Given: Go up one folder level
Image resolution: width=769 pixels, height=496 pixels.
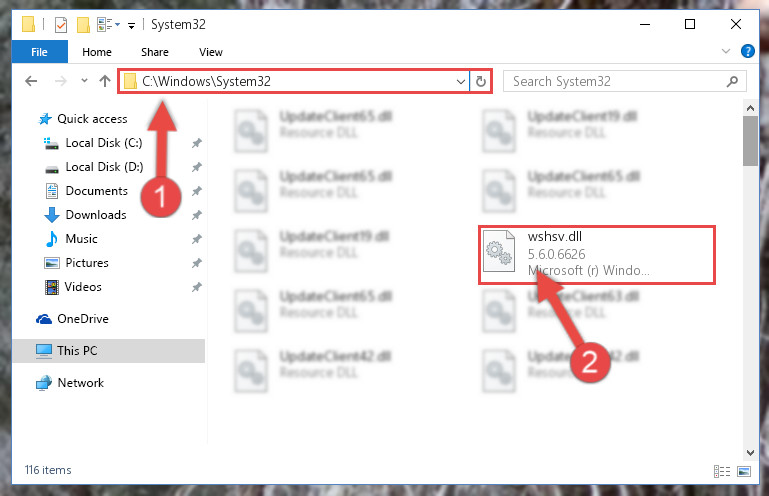Looking at the screenshot, I should [x=104, y=81].
